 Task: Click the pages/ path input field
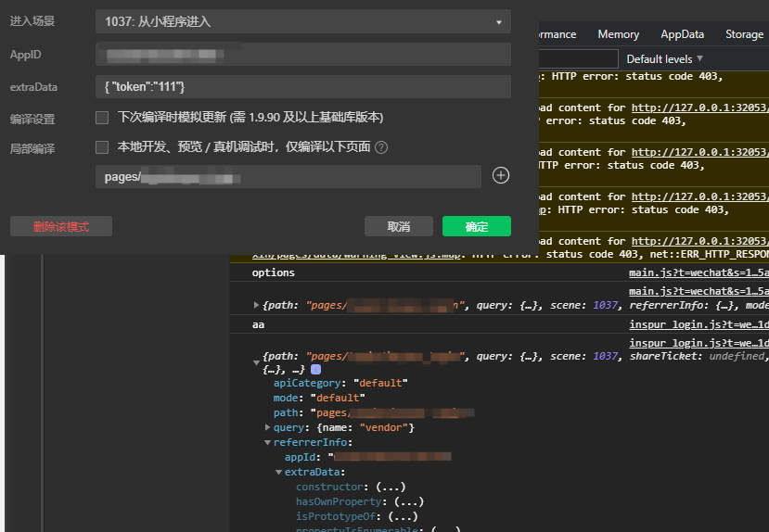tap(288, 177)
